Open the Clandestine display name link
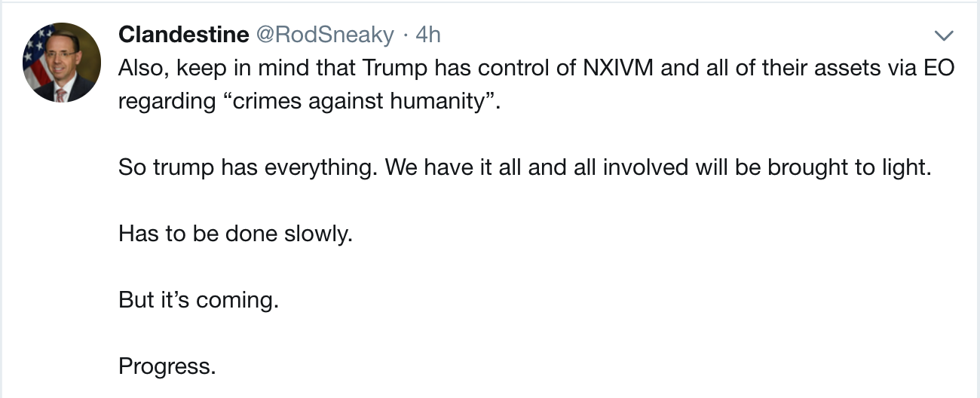The width and height of the screenshot is (980, 398). 183,35
